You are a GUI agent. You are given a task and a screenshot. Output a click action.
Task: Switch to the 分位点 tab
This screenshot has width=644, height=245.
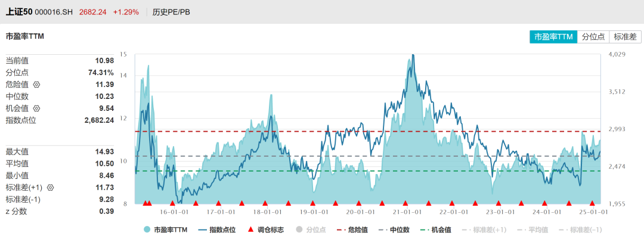[593, 37]
